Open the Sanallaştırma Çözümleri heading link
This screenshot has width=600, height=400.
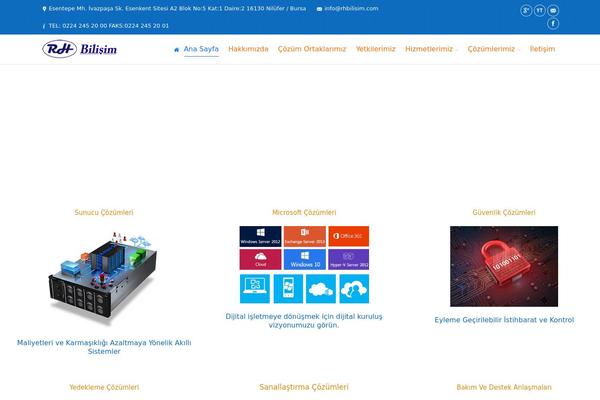[304, 387]
